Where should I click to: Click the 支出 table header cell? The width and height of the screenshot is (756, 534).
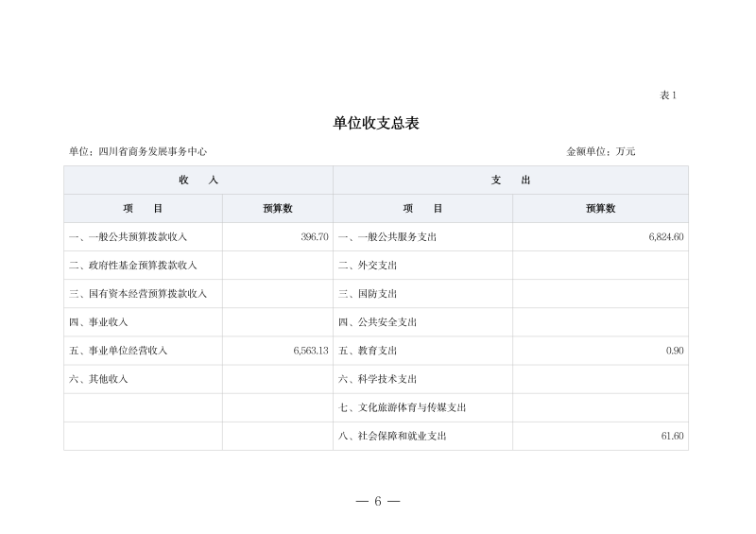coord(510,181)
